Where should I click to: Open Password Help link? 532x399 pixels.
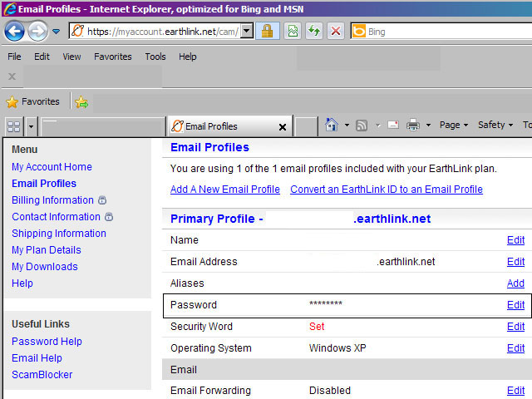(x=47, y=342)
